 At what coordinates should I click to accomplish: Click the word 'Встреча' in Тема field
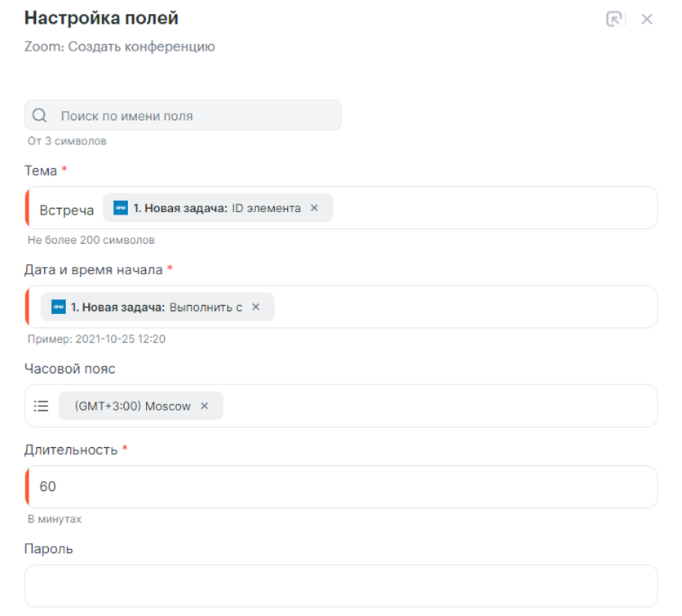click(67, 210)
